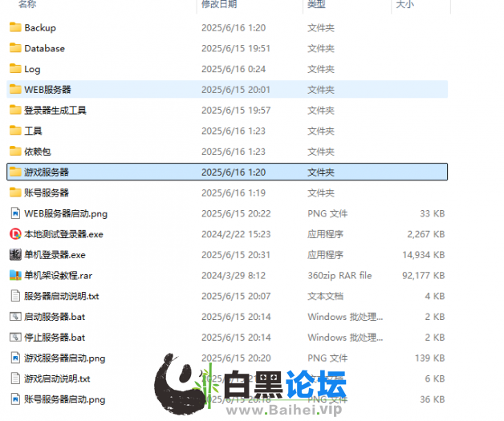This screenshot has height=421, width=504.
Task: Select the 登录器生成工具 folder name
Action: coord(55,110)
